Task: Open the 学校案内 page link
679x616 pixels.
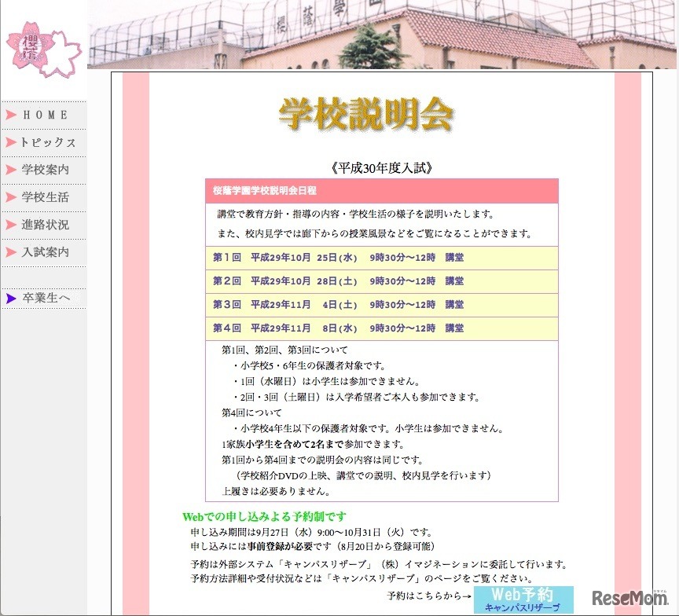Action: coord(47,170)
